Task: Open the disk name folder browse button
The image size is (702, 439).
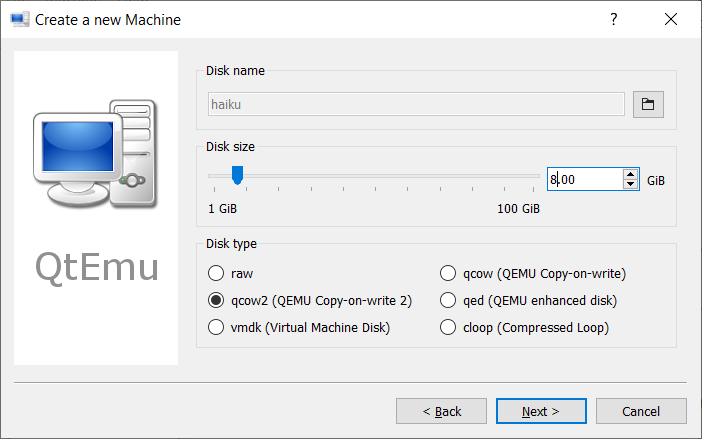Action: click(648, 104)
